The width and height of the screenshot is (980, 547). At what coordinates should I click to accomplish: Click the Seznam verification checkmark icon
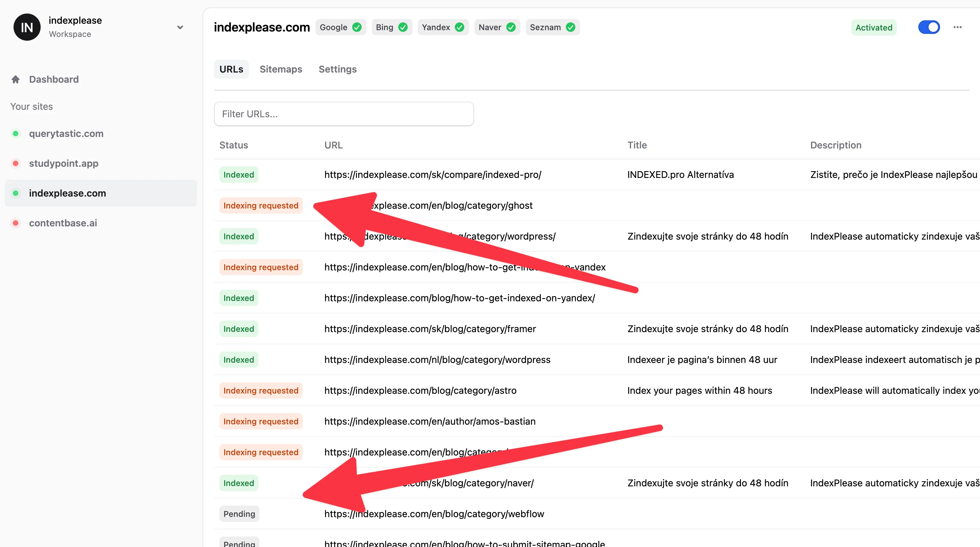(x=571, y=27)
